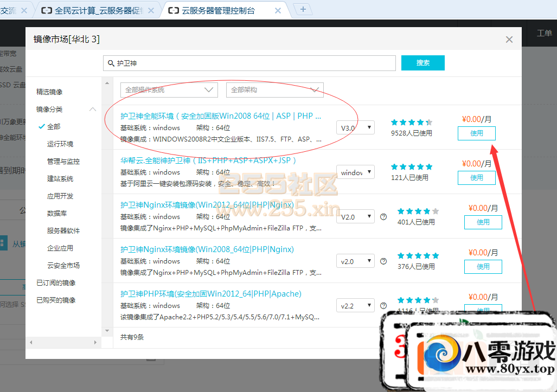Click star rating of 华帮云 image
This screenshot has width=557, height=392.
pyautogui.click(x=412, y=167)
